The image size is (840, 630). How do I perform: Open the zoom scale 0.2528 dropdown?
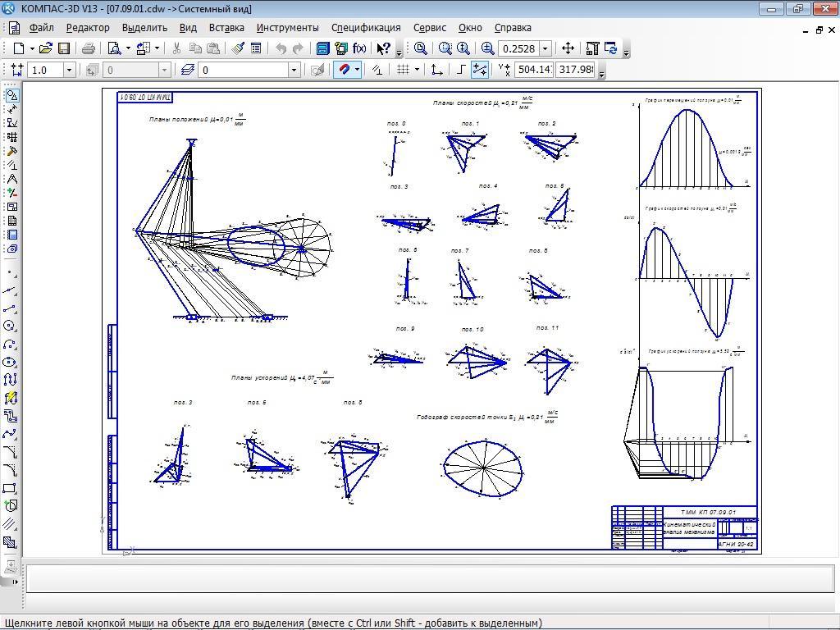[546, 48]
